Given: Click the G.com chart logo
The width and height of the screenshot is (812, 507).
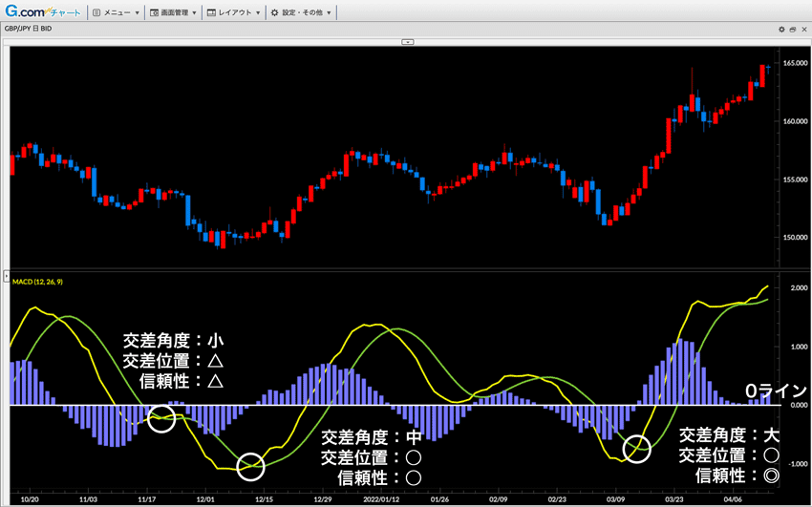Looking at the screenshot, I should point(42,12).
